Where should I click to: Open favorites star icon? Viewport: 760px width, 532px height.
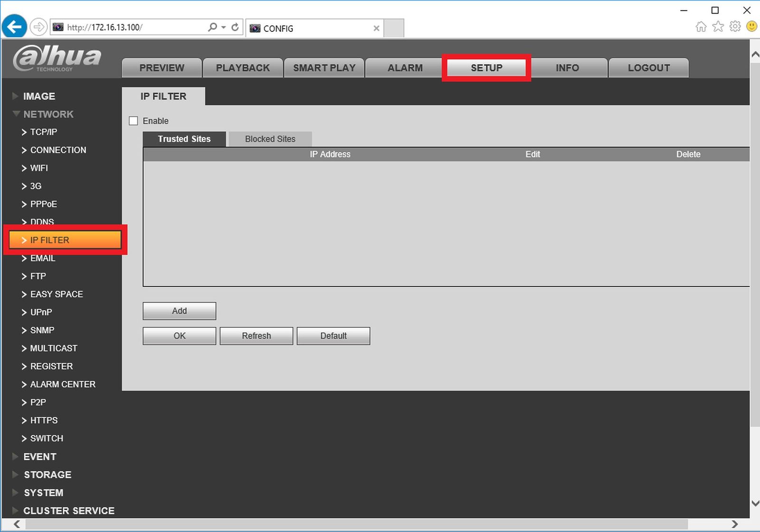tap(718, 27)
